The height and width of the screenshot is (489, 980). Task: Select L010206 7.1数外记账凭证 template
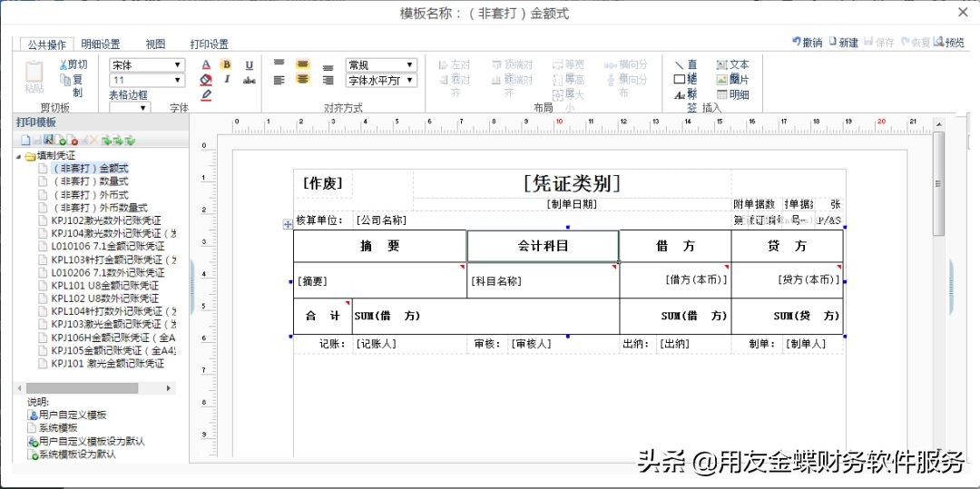click(108, 273)
